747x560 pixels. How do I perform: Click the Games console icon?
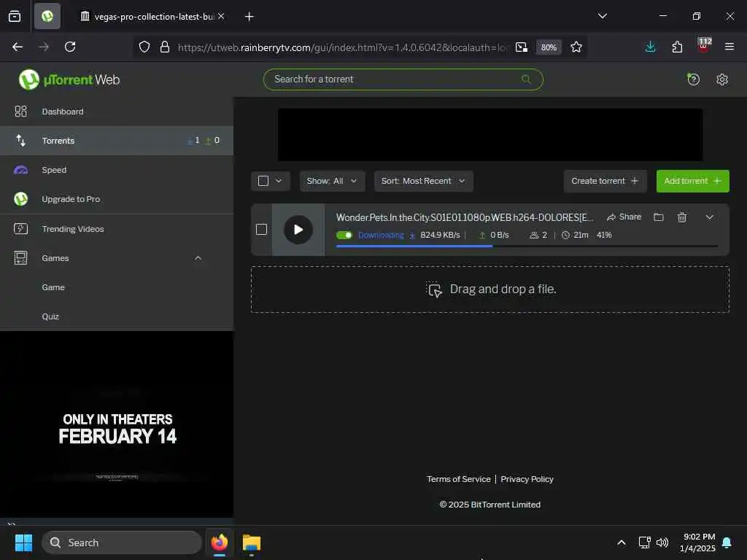tap(20, 258)
